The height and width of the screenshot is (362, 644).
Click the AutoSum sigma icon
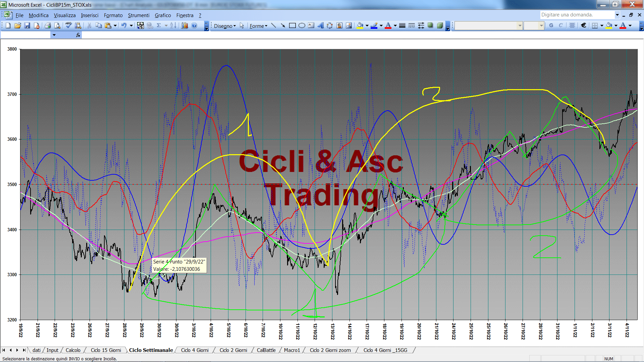pos(159,25)
